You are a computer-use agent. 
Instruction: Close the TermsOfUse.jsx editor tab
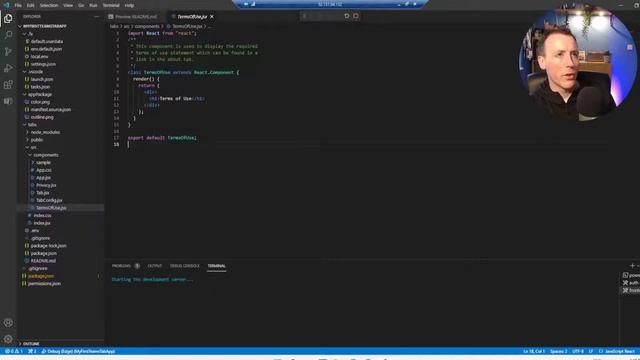[211, 17]
